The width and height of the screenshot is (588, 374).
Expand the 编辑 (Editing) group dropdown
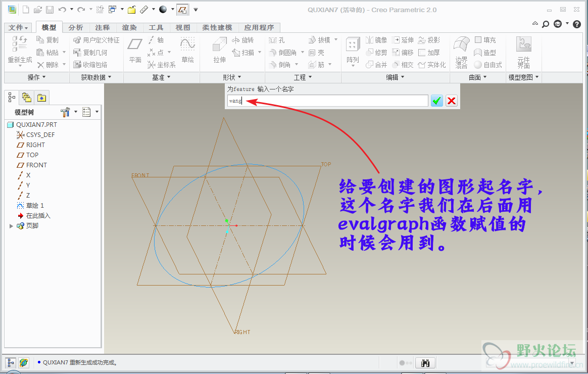(x=395, y=77)
